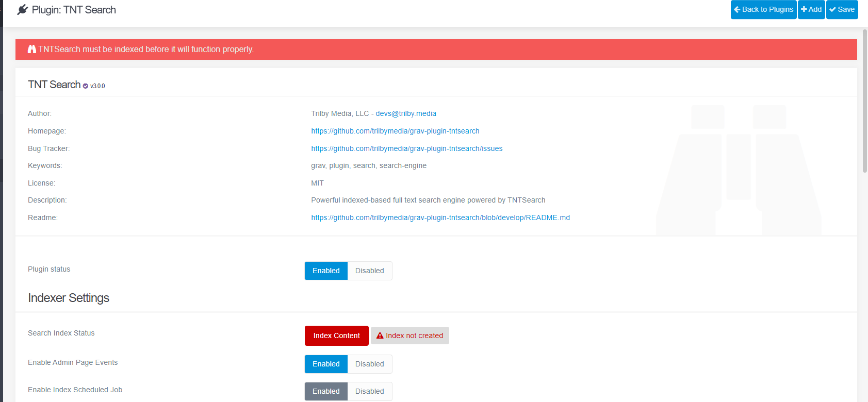Click the 'License:' label
868x402 pixels.
tap(41, 183)
